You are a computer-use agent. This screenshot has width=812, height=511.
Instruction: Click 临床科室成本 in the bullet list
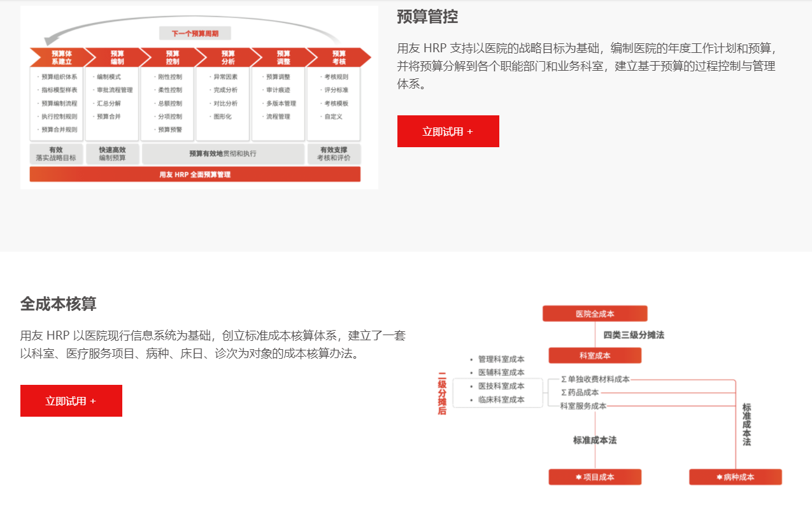click(501, 399)
